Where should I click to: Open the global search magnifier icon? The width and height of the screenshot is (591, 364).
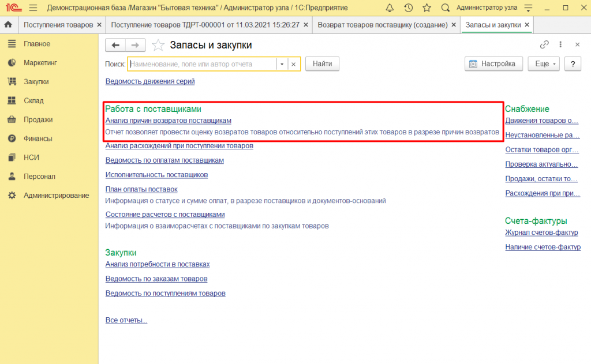click(445, 8)
